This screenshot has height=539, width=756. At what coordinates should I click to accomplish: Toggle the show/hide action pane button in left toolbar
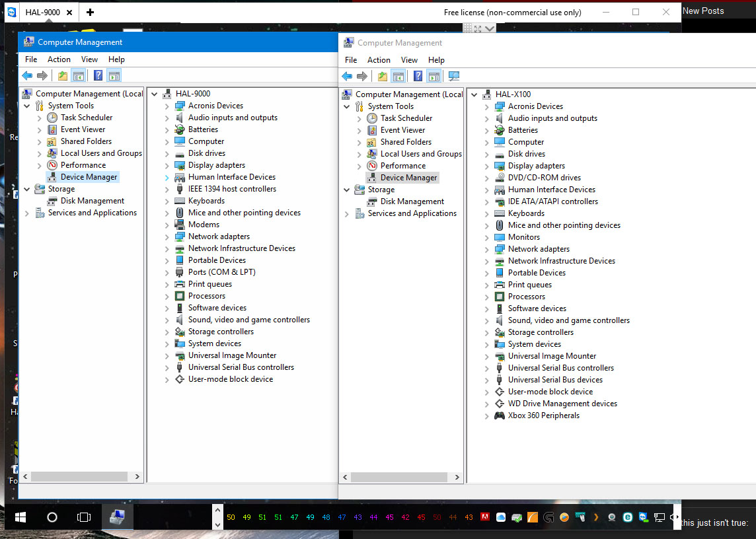point(114,76)
